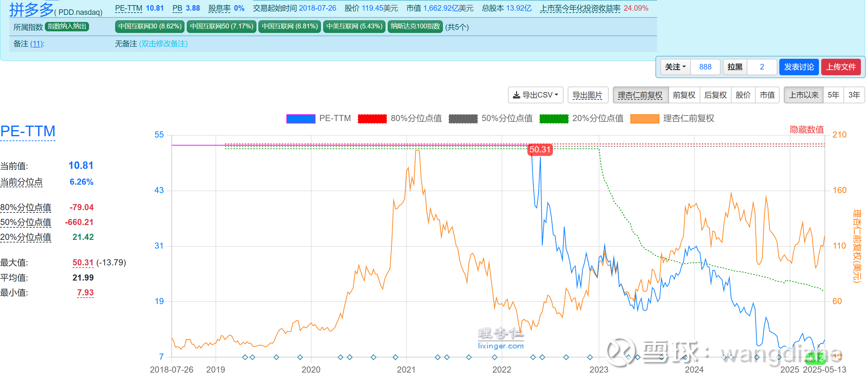Image resolution: width=868 pixels, height=380 pixels.
Task: Switch chart to 股价 mode
Action: click(x=743, y=95)
